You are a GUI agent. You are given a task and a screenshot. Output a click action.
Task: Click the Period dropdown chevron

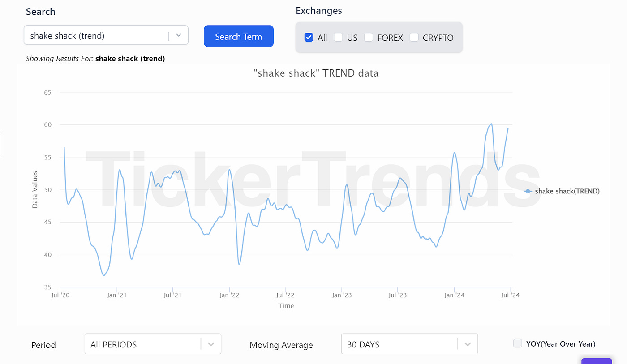(211, 344)
